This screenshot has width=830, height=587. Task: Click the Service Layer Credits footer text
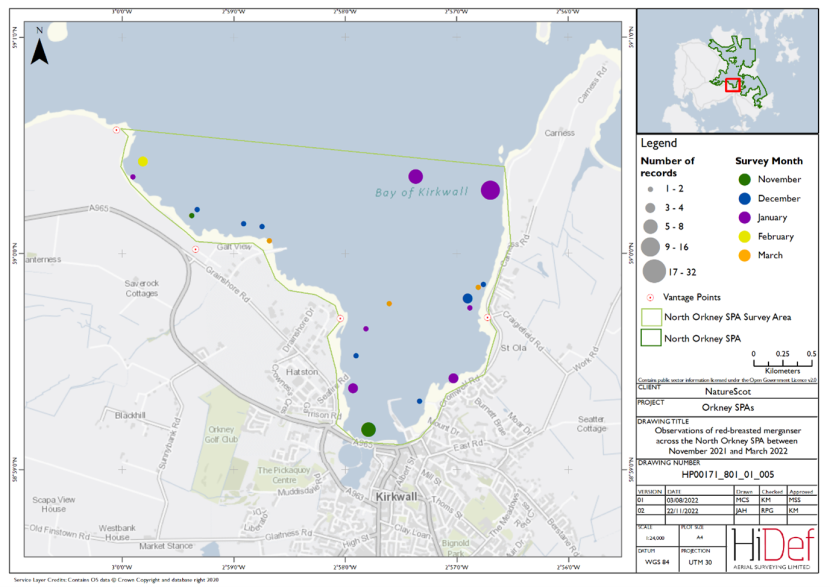116,580
